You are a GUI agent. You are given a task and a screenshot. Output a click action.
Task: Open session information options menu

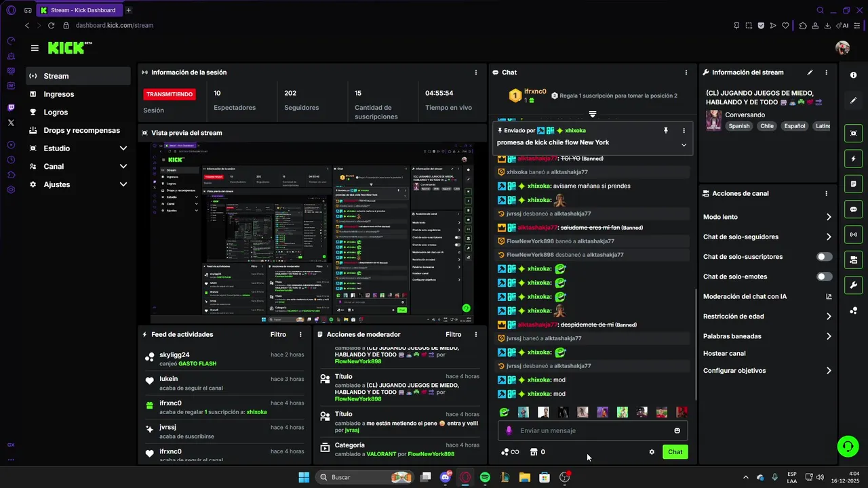pyautogui.click(x=476, y=72)
